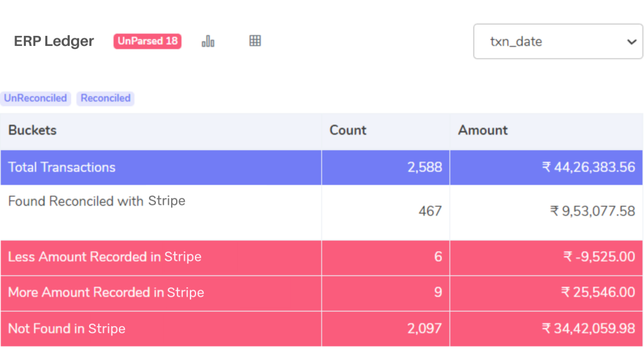644x362 pixels.
Task: Open the txn_date dropdown
Action: point(558,41)
